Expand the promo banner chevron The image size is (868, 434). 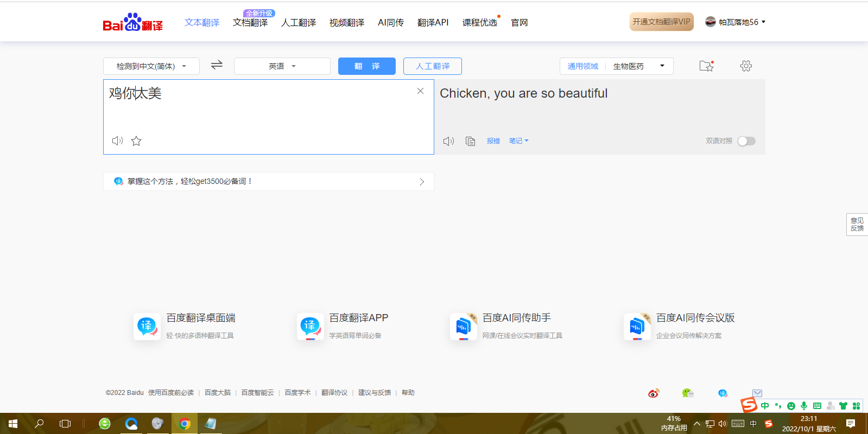tap(422, 182)
